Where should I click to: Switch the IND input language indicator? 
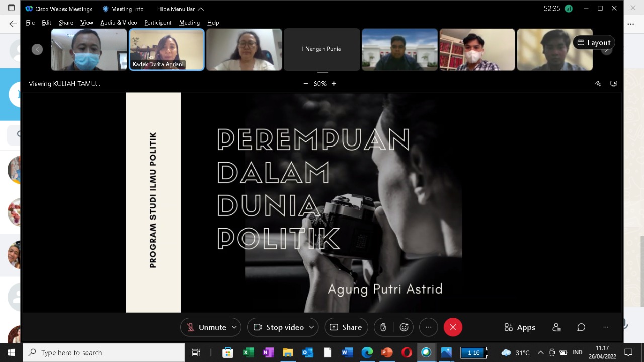[578, 353]
